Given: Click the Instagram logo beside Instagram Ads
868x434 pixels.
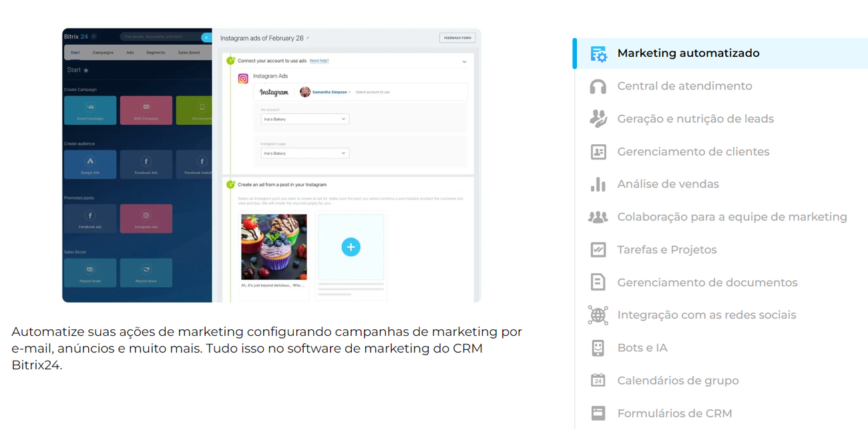Looking at the screenshot, I should click(243, 78).
